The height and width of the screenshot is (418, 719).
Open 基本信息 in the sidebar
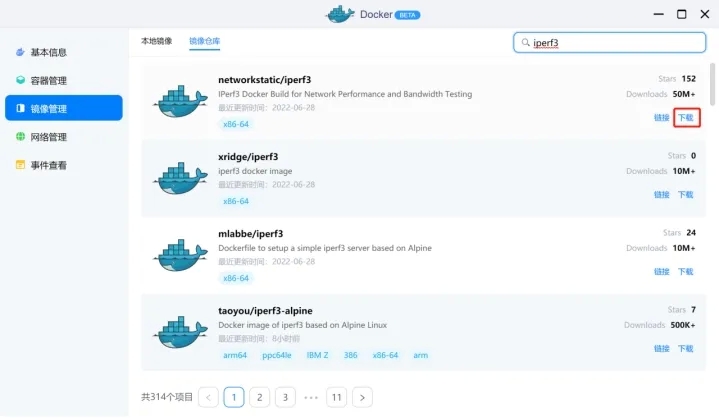(x=64, y=52)
